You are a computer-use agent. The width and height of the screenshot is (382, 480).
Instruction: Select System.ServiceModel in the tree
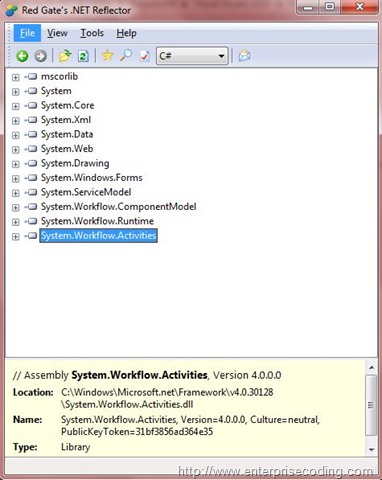(x=86, y=192)
